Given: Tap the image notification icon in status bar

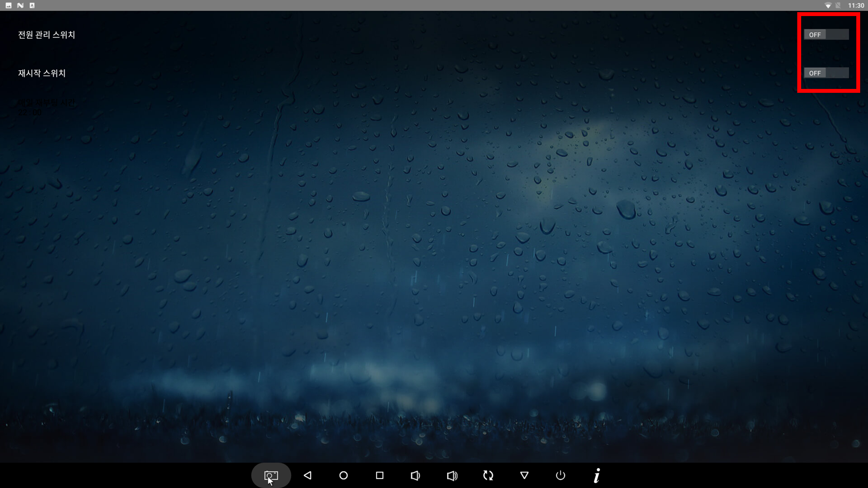Looking at the screenshot, I should tap(9, 5).
